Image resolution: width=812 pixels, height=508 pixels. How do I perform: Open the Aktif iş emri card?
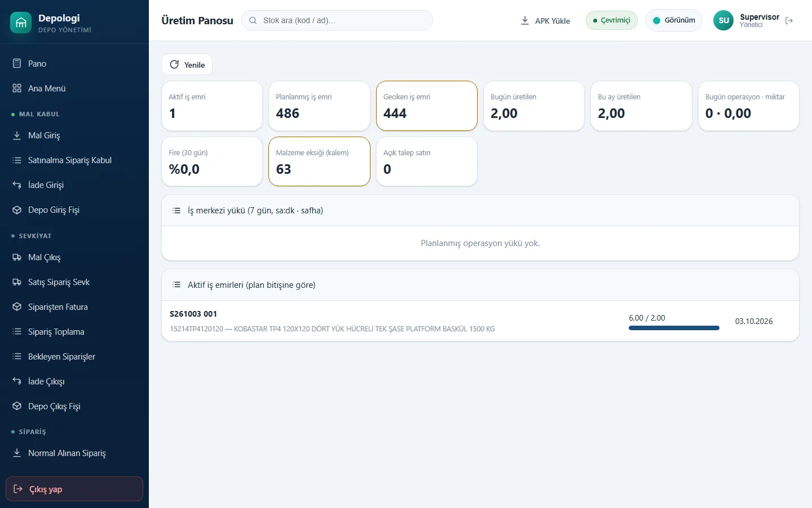coord(212,106)
